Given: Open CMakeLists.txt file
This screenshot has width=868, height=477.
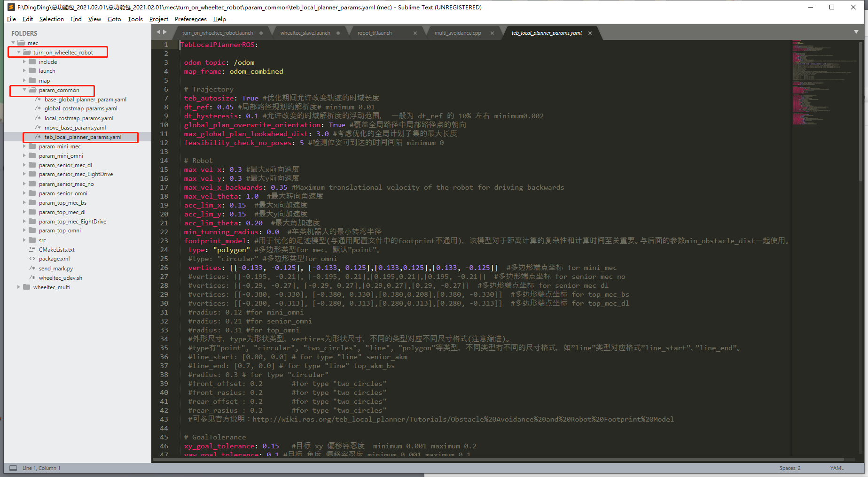Looking at the screenshot, I should 57,250.
